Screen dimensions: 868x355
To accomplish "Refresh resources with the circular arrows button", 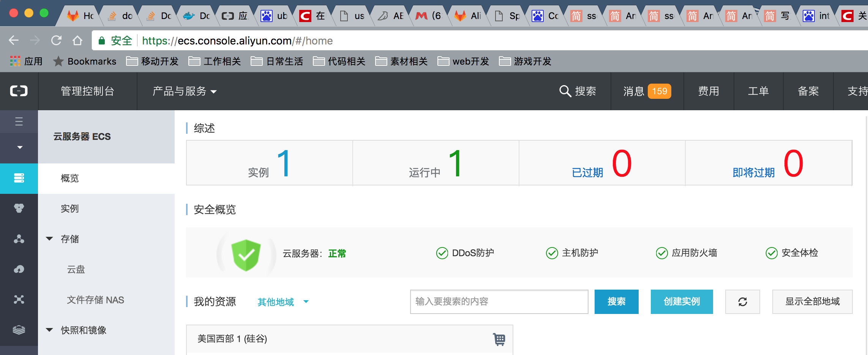I will coord(743,302).
